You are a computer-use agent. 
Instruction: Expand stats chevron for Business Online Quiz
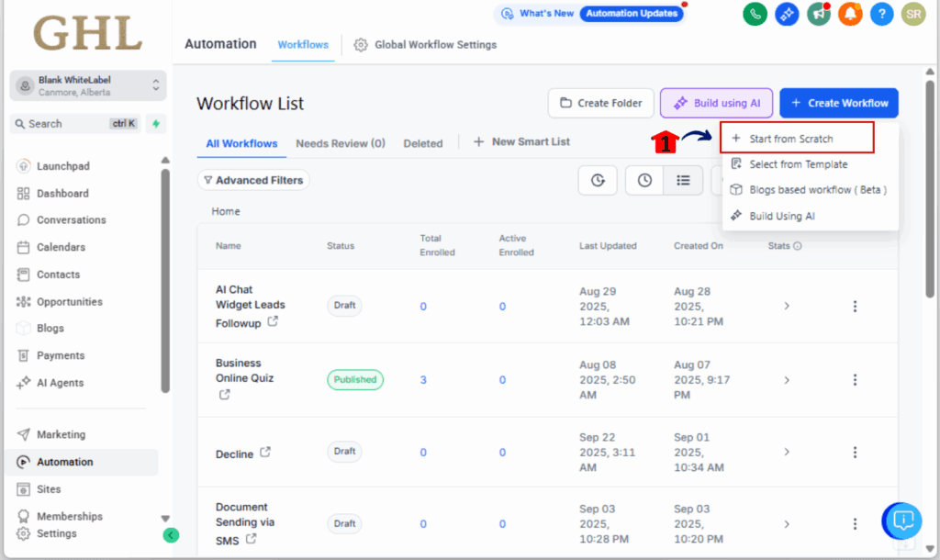[x=787, y=380]
